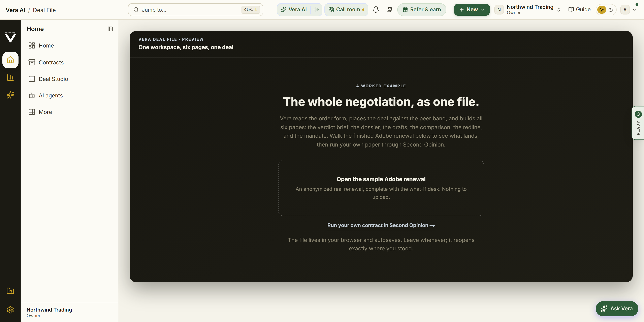644x322 pixels.
Task: Open notifications bell
Action: [376, 10]
